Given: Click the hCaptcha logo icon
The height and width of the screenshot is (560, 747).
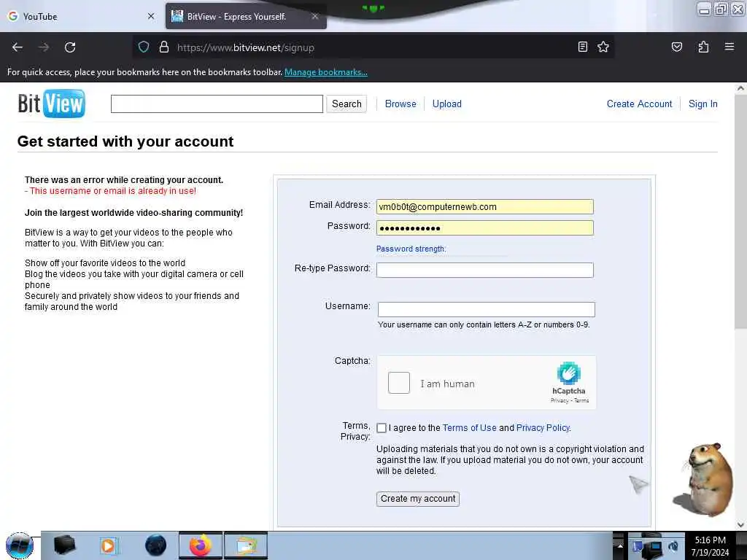Looking at the screenshot, I should point(569,373).
